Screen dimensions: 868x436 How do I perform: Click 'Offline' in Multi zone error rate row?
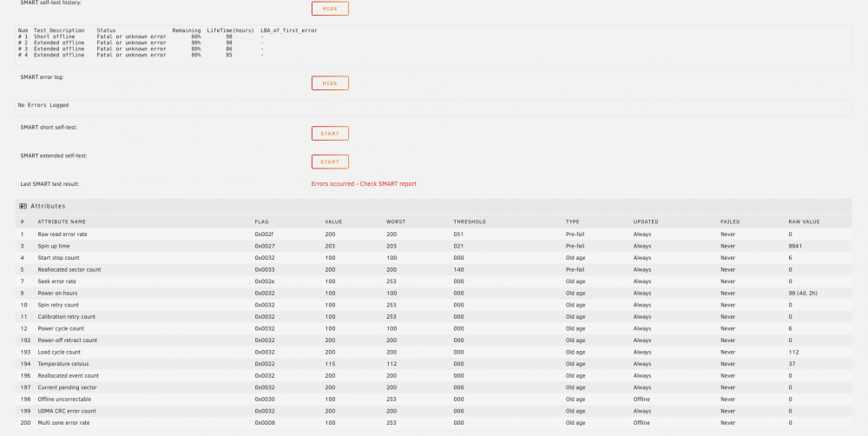[641, 423]
